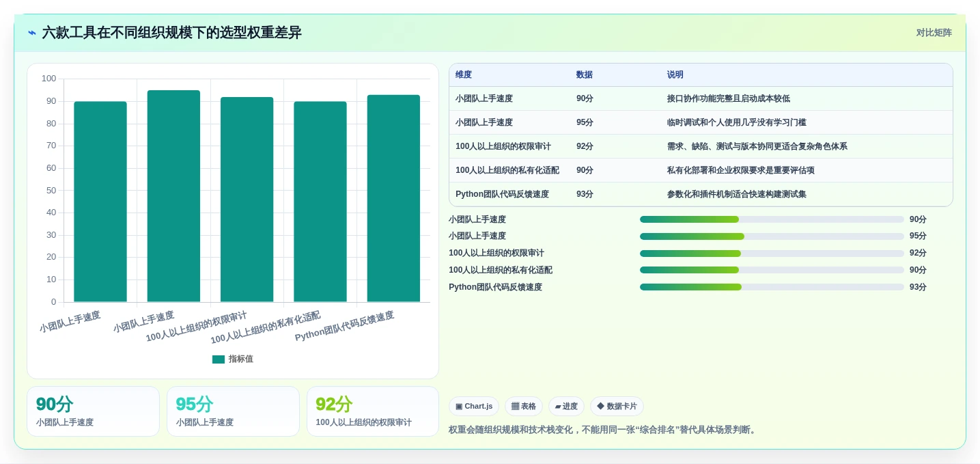Open the 92分 权限审计 stat card
Image resolution: width=980 pixels, height=464 pixels.
[373, 411]
